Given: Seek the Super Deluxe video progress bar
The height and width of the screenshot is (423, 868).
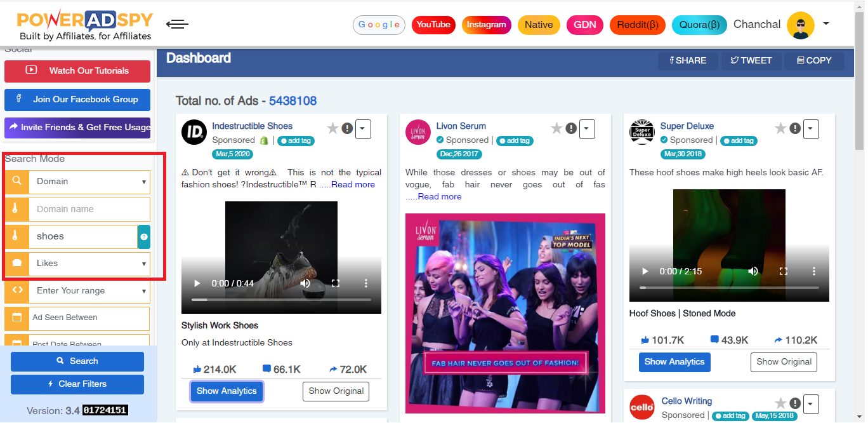Looking at the screenshot, I should [729, 287].
